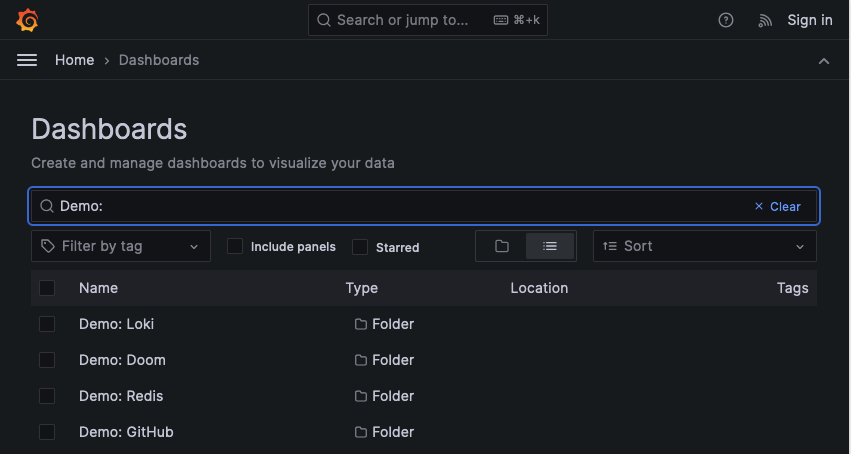Viewport: 851px width, 454px height.
Task: Switch to list view icon
Action: (550, 246)
